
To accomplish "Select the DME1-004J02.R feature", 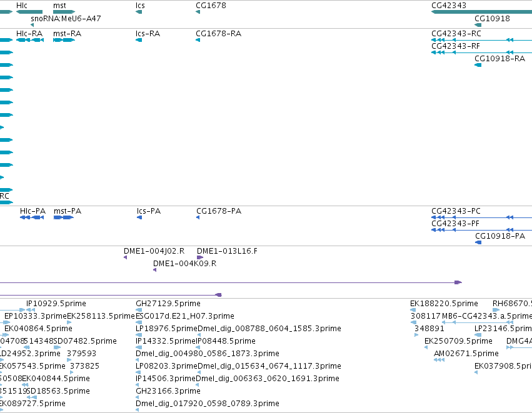I will click(x=126, y=257).
